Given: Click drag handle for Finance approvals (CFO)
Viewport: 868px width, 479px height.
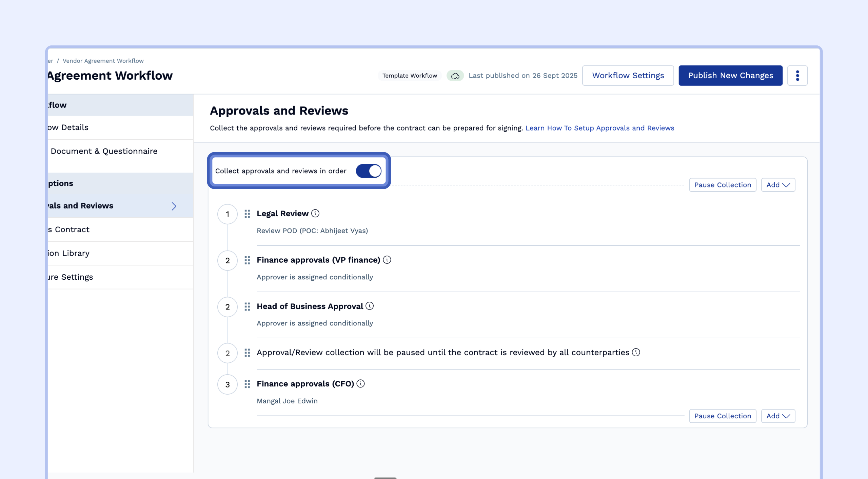Looking at the screenshot, I should point(247,384).
